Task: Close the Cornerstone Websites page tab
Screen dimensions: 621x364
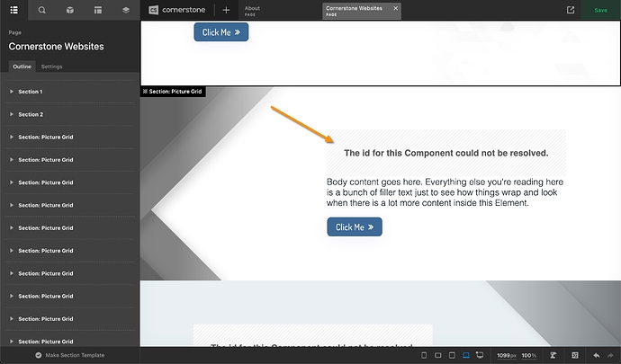Action: click(395, 8)
